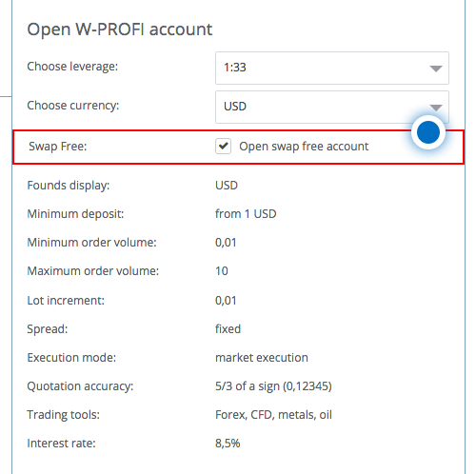
Task: Click the Spread fixed value
Action: (228, 329)
